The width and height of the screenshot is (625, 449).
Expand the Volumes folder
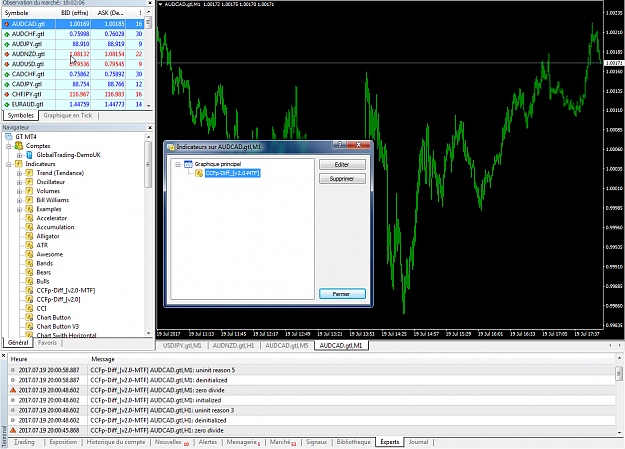[19, 191]
